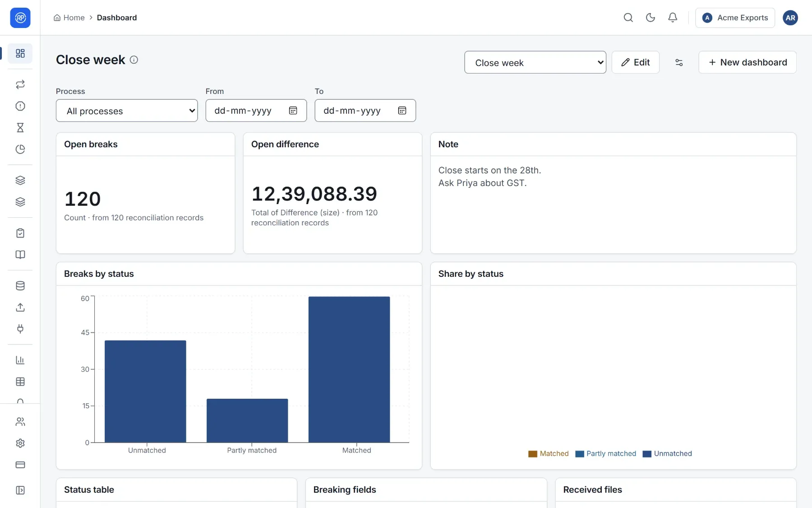Click the plug integrations icon in the sidebar

click(x=20, y=329)
